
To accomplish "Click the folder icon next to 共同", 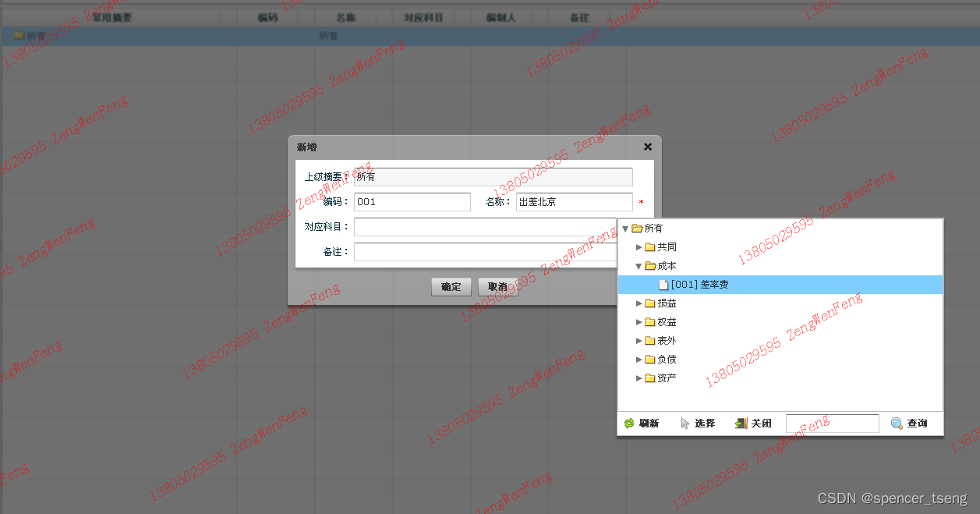I will (x=649, y=247).
